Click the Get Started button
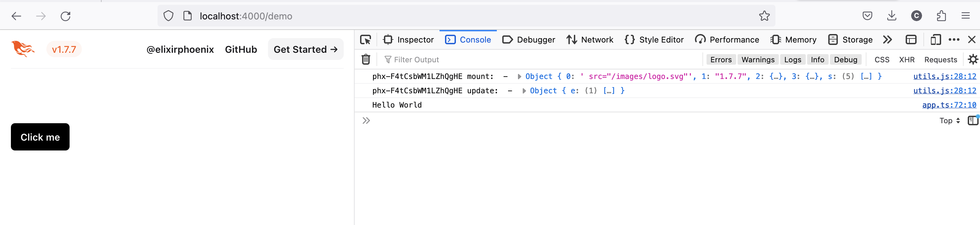Image resolution: width=980 pixels, height=225 pixels. click(x=306, y=49)
